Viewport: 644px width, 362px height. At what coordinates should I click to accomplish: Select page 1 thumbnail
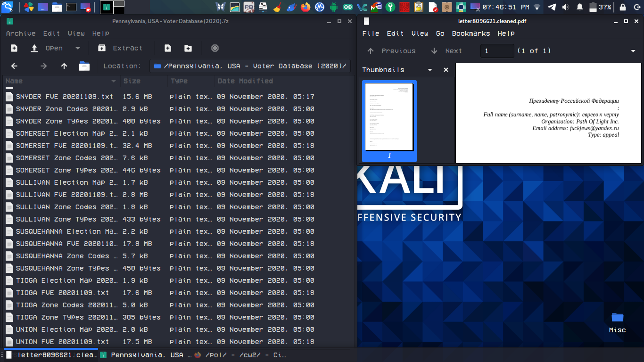pyautogui.click(x=389, y=121)
